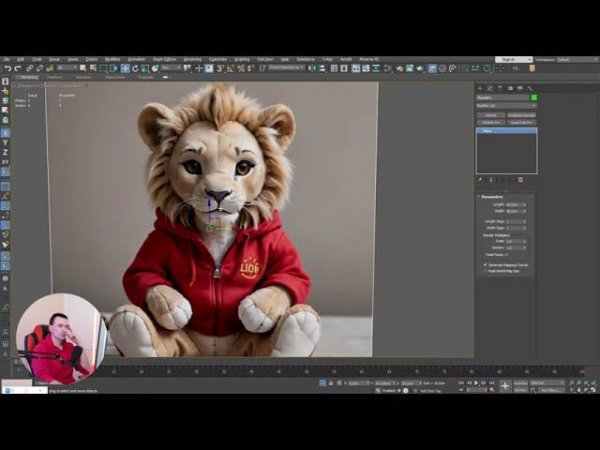Pick the Rectangular Selection Region tool
The height and width of the screenshot is (450, 600).
point(103,68)
